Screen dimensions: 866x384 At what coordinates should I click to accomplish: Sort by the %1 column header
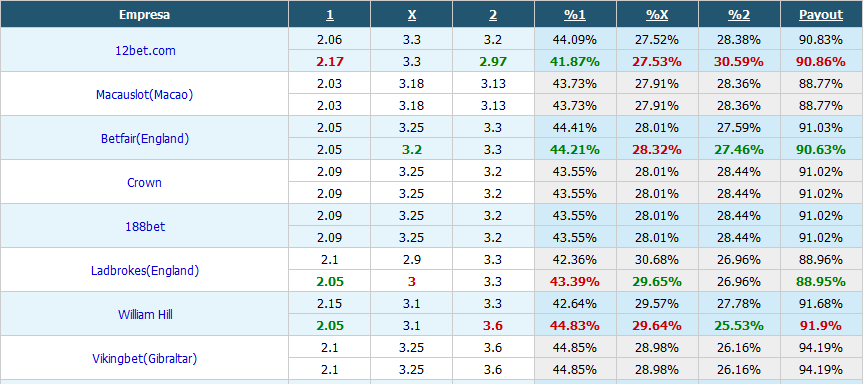pos(575,15)
